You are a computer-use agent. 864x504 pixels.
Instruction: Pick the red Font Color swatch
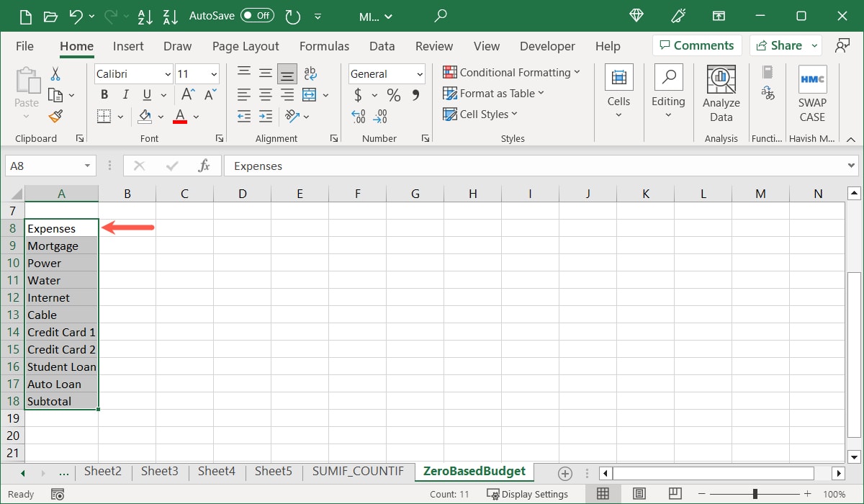(x=179, y=116)
